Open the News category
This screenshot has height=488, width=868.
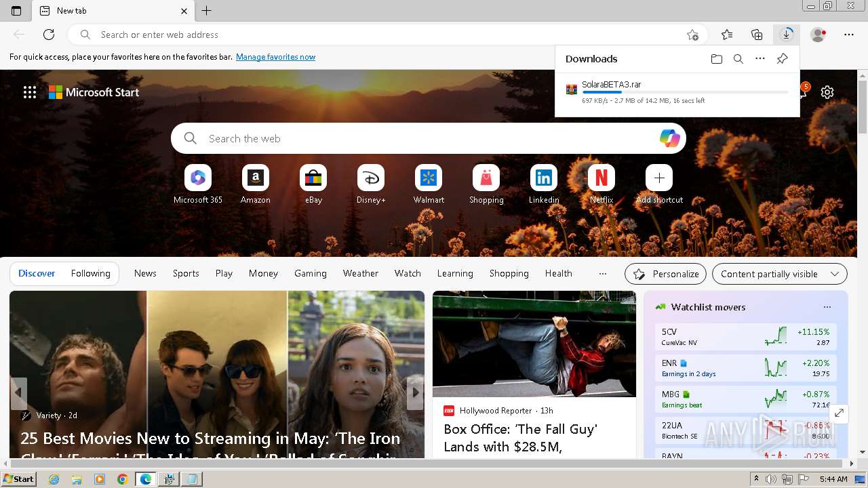tap(145, 274)
